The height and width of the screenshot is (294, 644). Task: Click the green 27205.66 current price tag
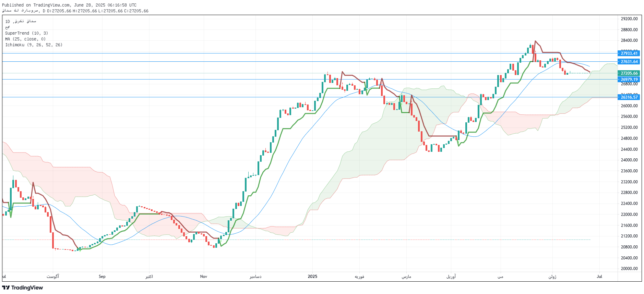click(629, 73)
